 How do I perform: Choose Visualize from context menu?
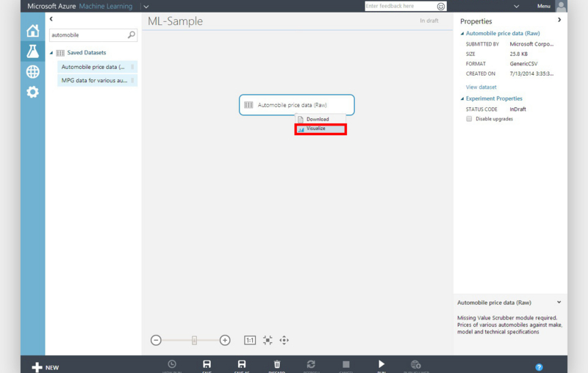[320, 129]
